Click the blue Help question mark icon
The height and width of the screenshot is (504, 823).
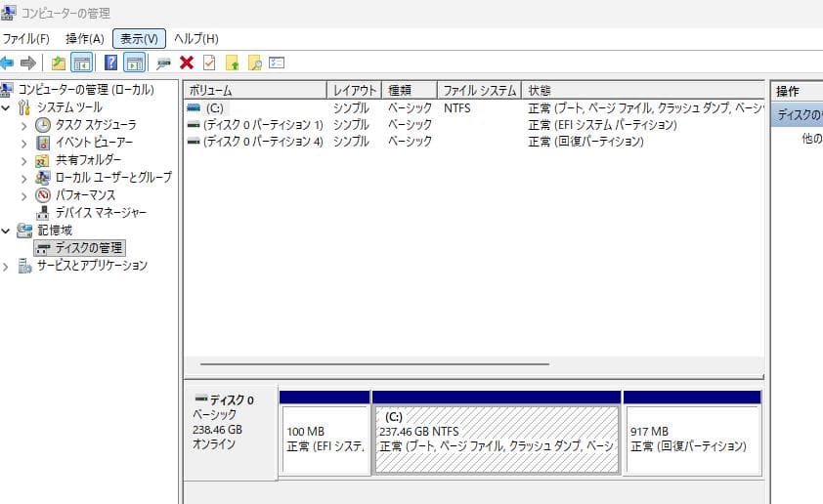point(110,63)
